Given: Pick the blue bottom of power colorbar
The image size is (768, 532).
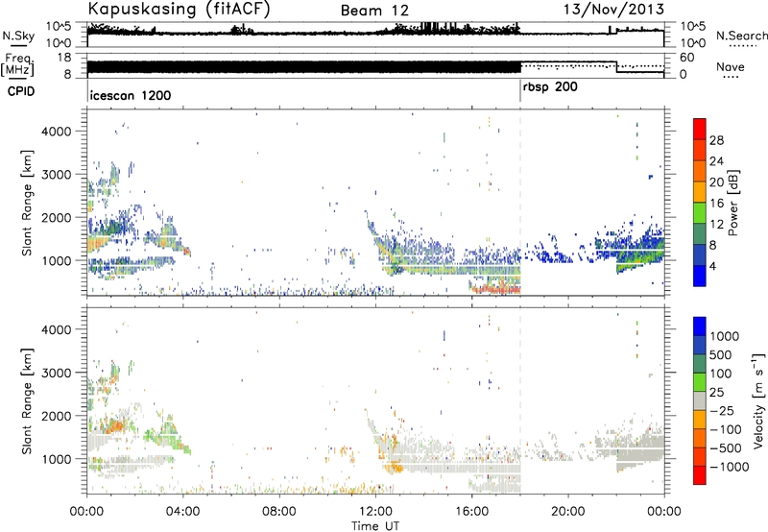Looking at the screenshot, I should click(700, 276).
